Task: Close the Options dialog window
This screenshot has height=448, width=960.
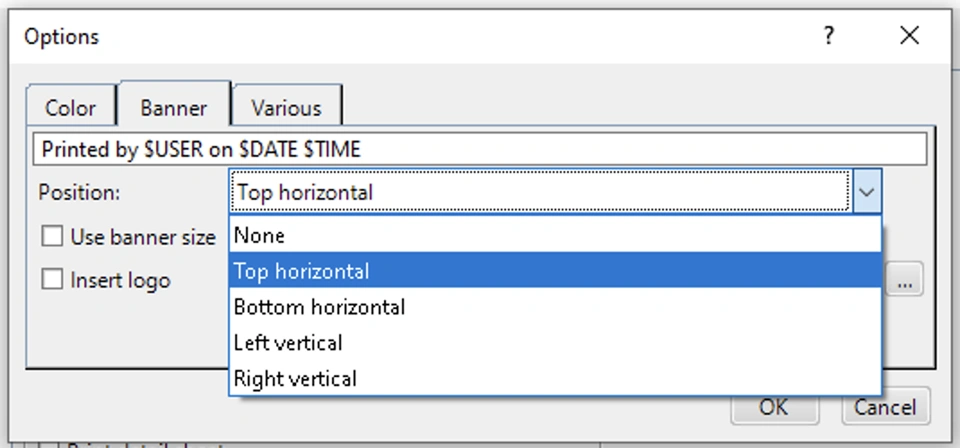Action: click(909, 36)
